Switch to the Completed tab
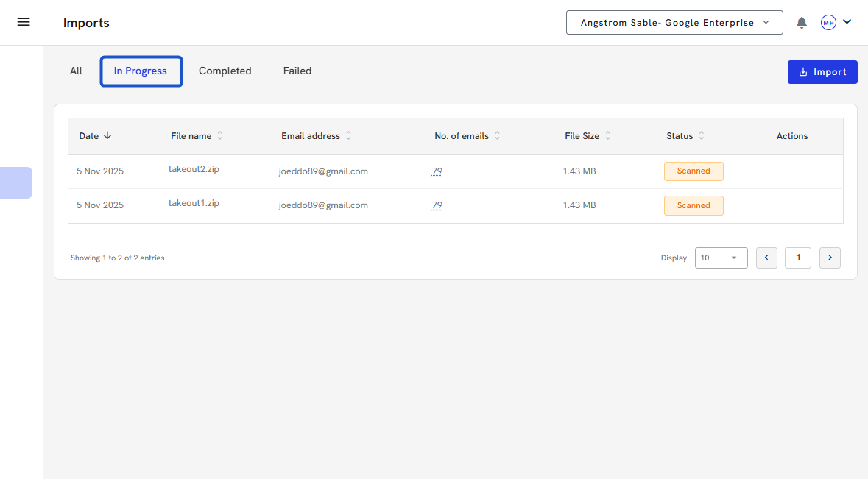Image resolution: width=868 pixels, height=479 pixels. click(225, 71)
